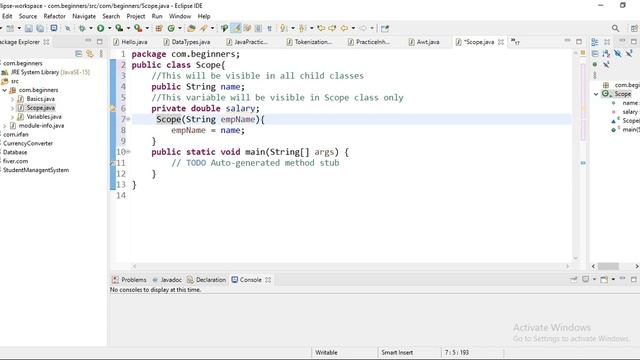Click the Last Edit Location icon

pyautogui.click(x=321, y=28)
